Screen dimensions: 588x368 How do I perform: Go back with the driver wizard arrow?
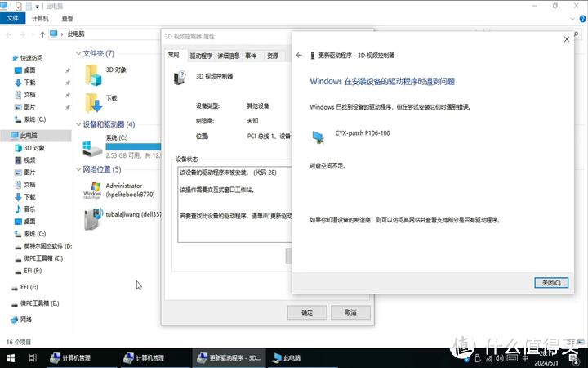[x=299, y=56]
